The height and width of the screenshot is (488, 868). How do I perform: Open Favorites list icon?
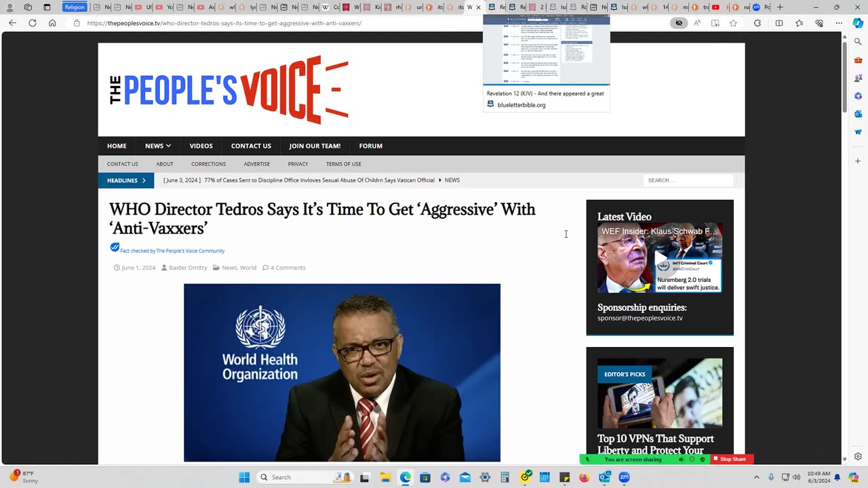pos(800,23)
